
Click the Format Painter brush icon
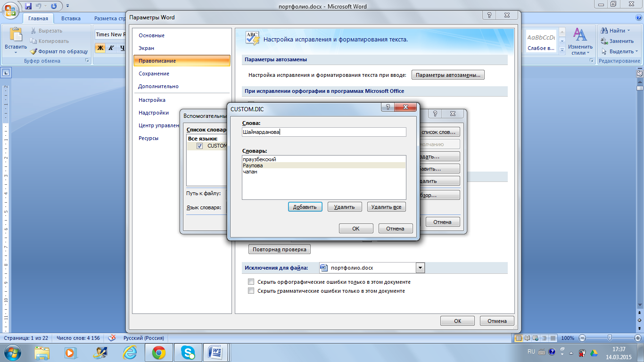(34, 51)
